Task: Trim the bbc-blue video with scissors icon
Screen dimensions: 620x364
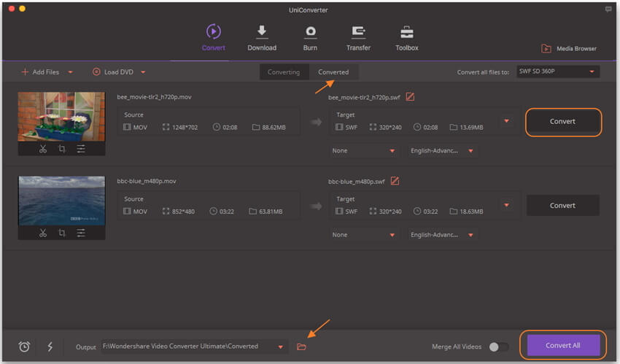Action: pyautogui.click(x=43, y=233)
